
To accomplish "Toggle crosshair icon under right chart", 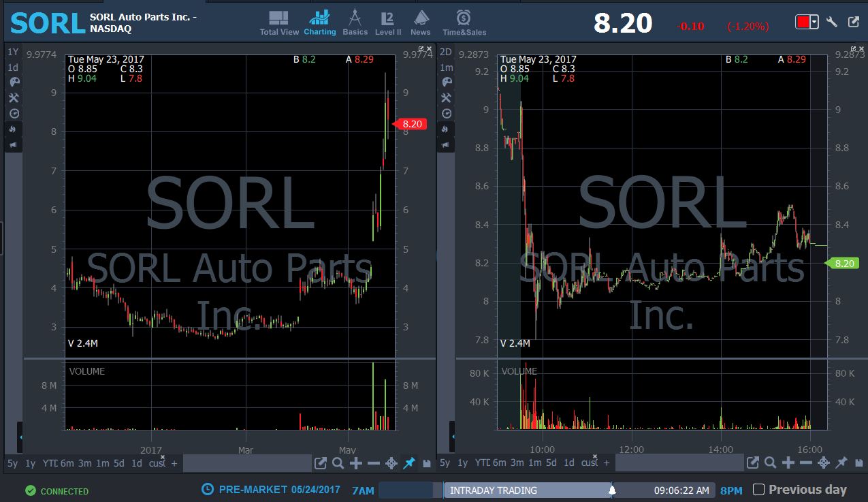I will (824, 463).
